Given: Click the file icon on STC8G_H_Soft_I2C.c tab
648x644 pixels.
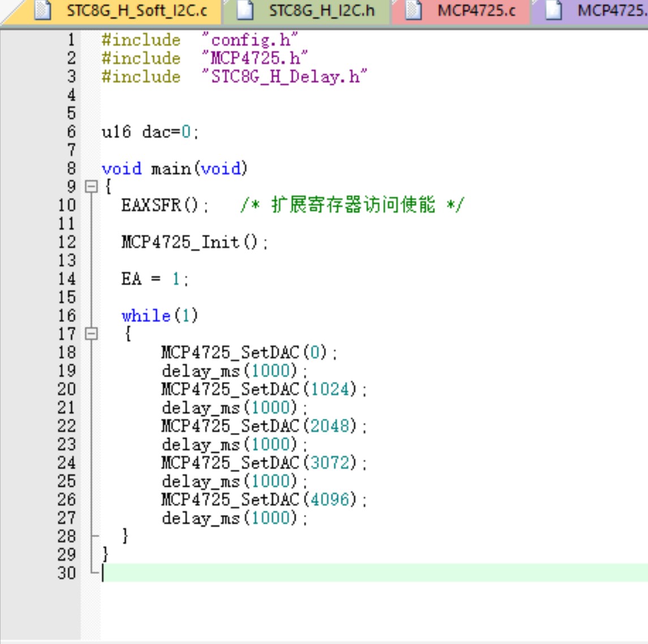Looking at the screenshot, I should click(43, 11).
